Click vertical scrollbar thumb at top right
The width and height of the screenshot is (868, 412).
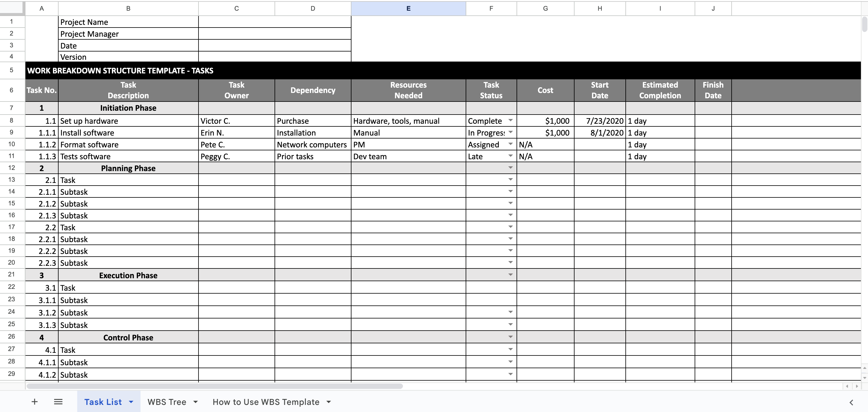[864, 24]
